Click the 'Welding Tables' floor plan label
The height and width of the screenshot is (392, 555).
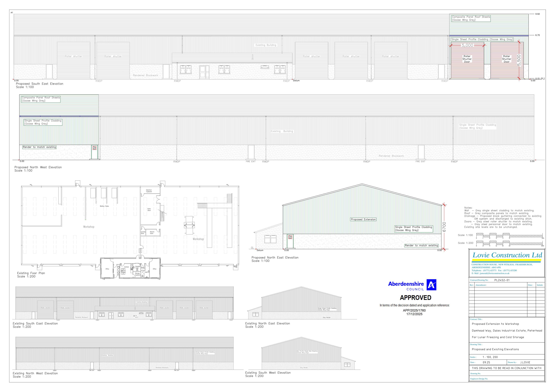[x=104, y=206]
